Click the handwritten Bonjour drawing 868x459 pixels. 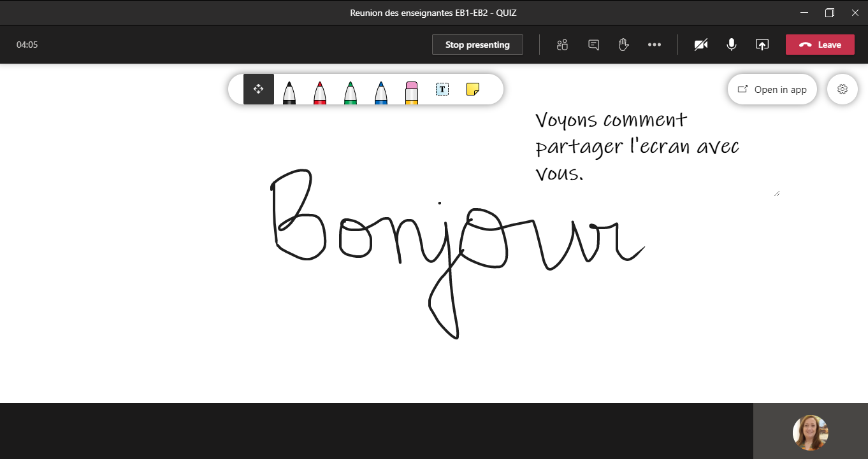tap(458, 253)
